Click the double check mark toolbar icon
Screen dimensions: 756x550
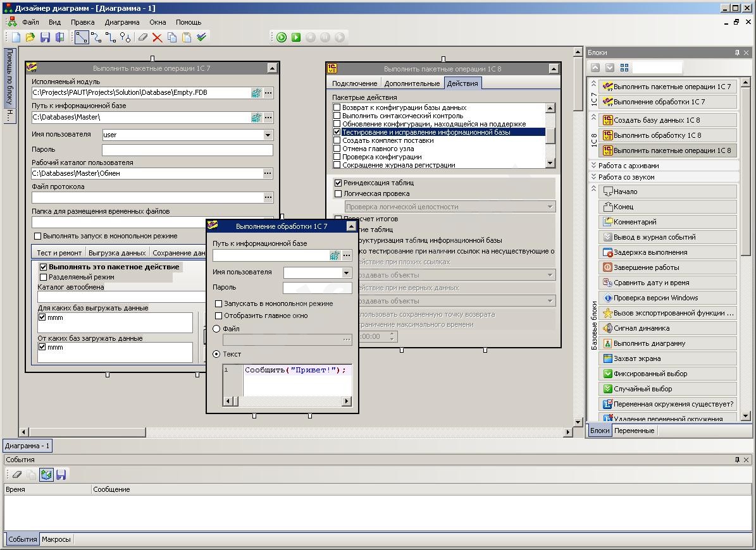tap(201, 37)
